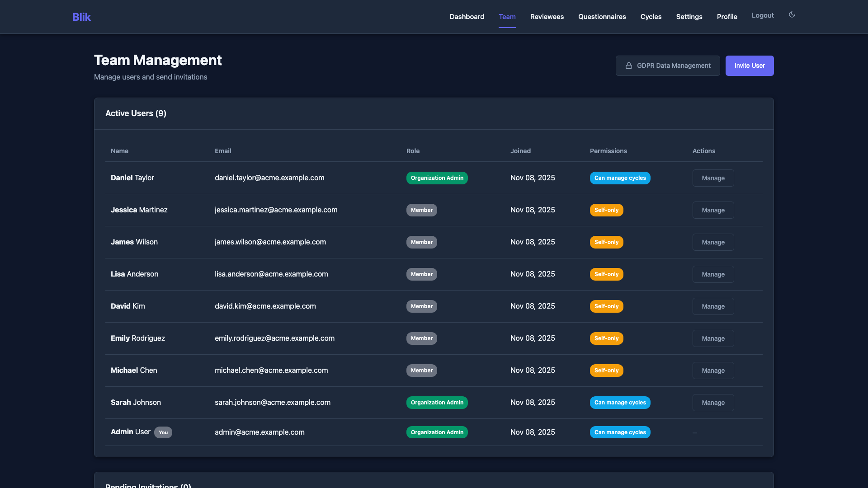Open GDPR Data Management
This screenshot has height=488, width=868.
pos(668,66)
